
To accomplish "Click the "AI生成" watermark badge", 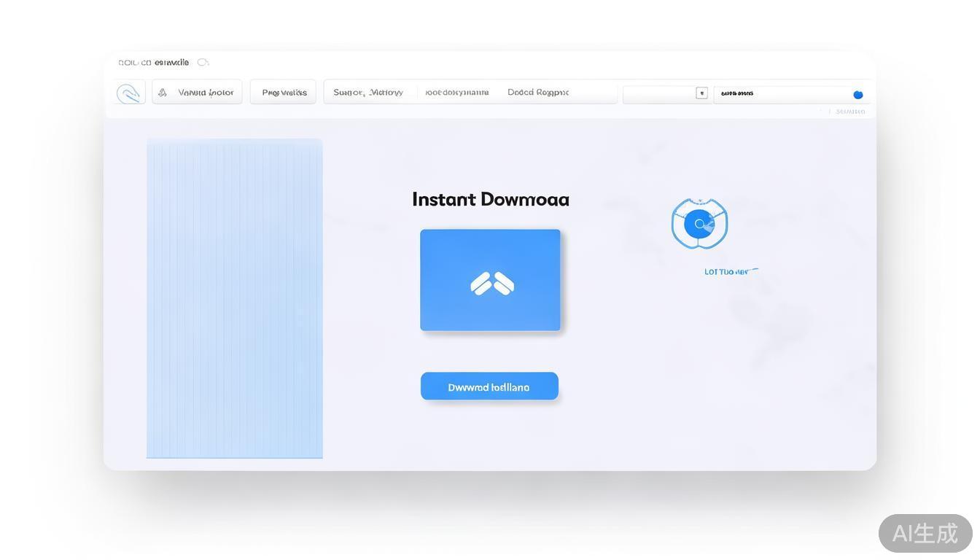I will tap(925, 533).
